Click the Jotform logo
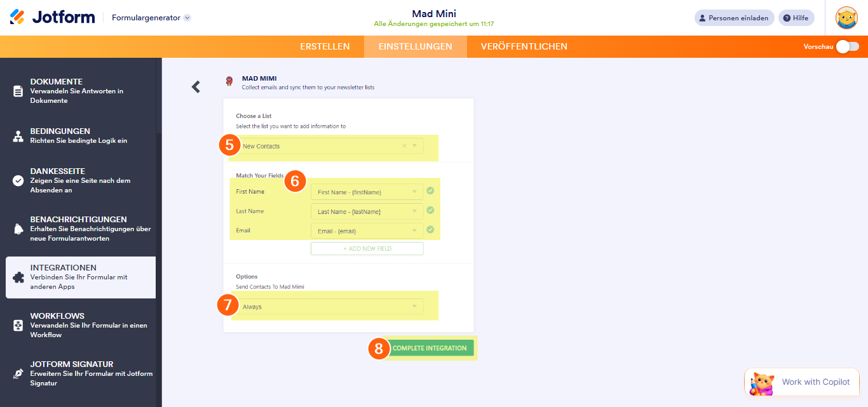 pos(52,17)
